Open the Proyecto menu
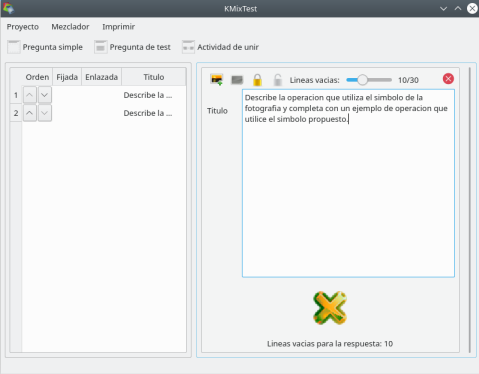Screen dimensions: 479x374 click(23, 27)
